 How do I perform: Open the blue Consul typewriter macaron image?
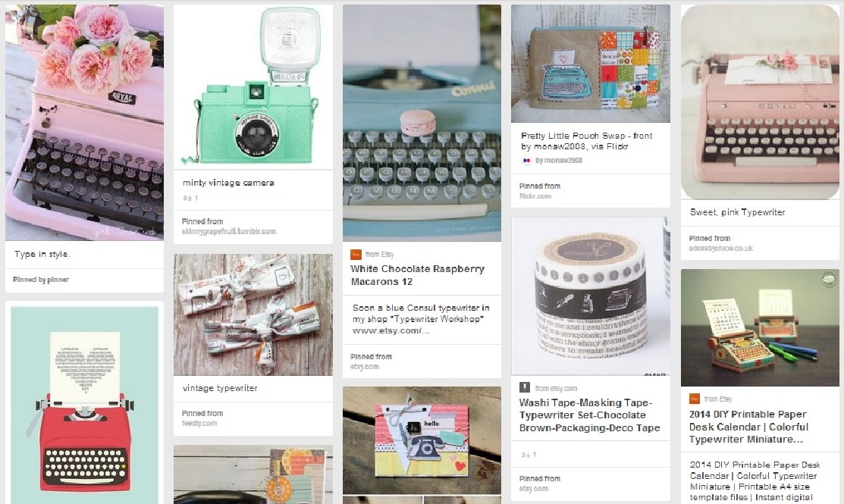[x=422, y=124]
